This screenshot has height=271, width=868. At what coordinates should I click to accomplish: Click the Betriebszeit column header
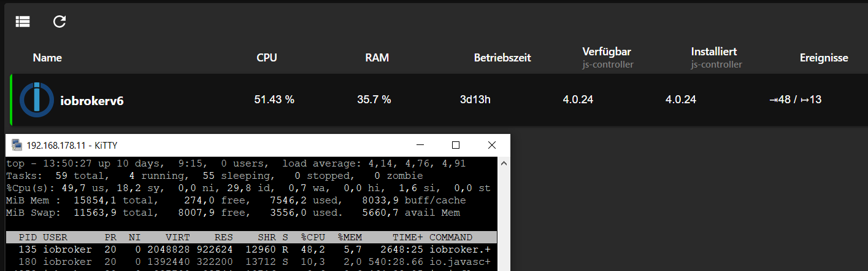coord(502,58)
